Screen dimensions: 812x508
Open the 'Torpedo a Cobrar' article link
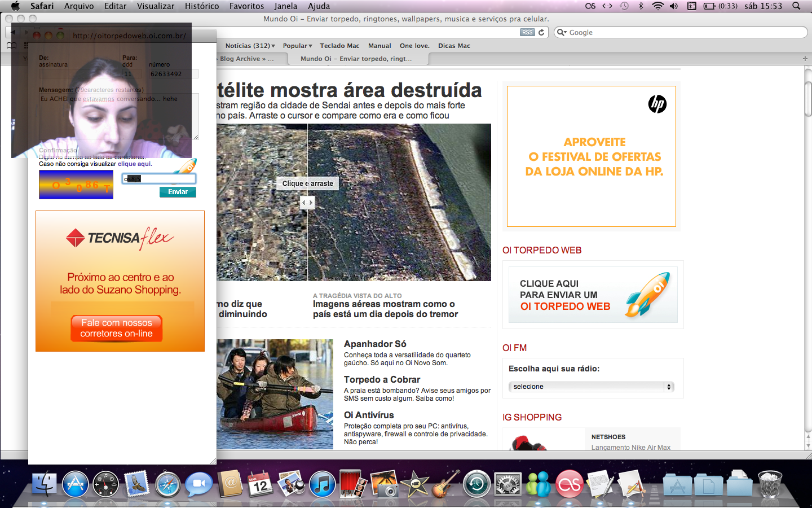click(382, 379)
